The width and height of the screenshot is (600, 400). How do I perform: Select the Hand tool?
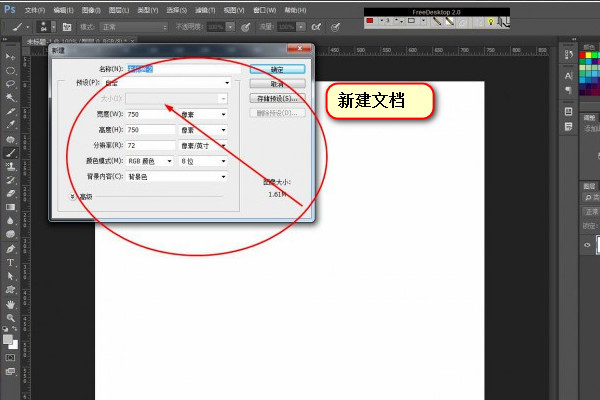pos(10,304)
